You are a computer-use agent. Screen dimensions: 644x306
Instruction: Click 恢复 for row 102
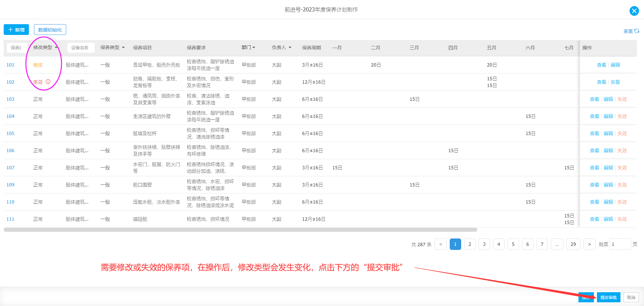click(615, 82)
